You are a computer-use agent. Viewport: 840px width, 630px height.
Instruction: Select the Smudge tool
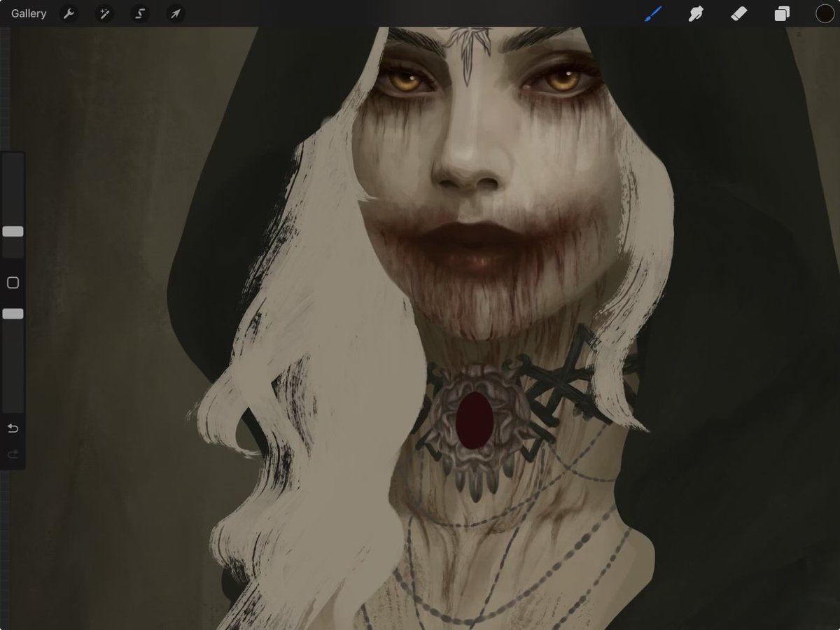[x=696, y=13]
